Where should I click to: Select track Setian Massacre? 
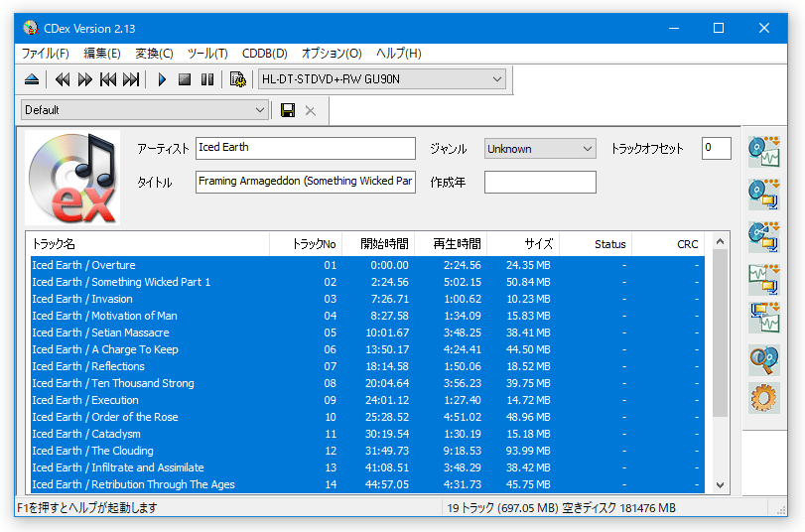point(367,332)
